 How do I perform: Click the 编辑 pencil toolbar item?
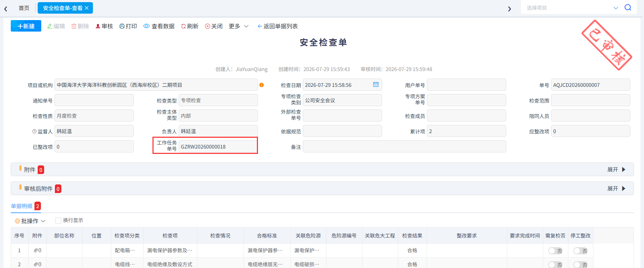56,26
